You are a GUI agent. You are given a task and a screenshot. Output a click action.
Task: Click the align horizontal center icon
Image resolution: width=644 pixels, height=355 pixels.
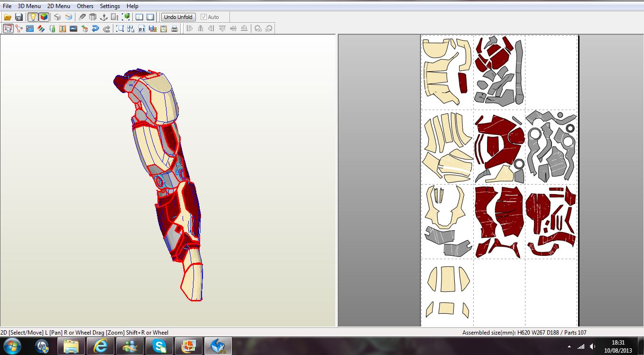coord(201,28)
